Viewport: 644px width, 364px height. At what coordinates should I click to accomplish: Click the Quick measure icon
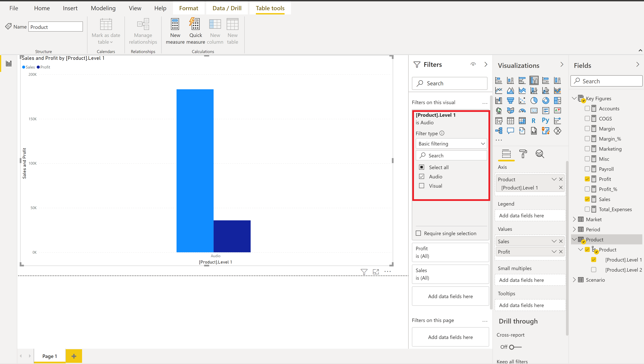tap(195, 25)
